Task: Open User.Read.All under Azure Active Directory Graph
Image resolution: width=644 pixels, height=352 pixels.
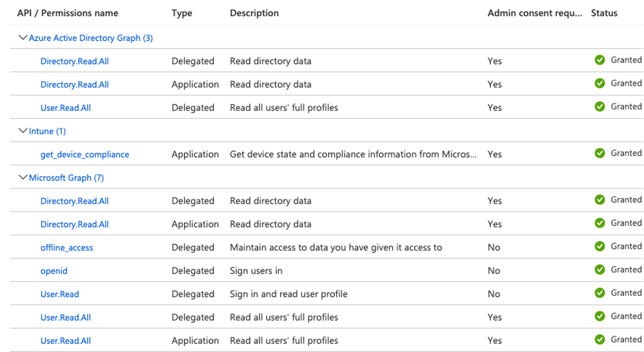Action: [x=65, y=107]
